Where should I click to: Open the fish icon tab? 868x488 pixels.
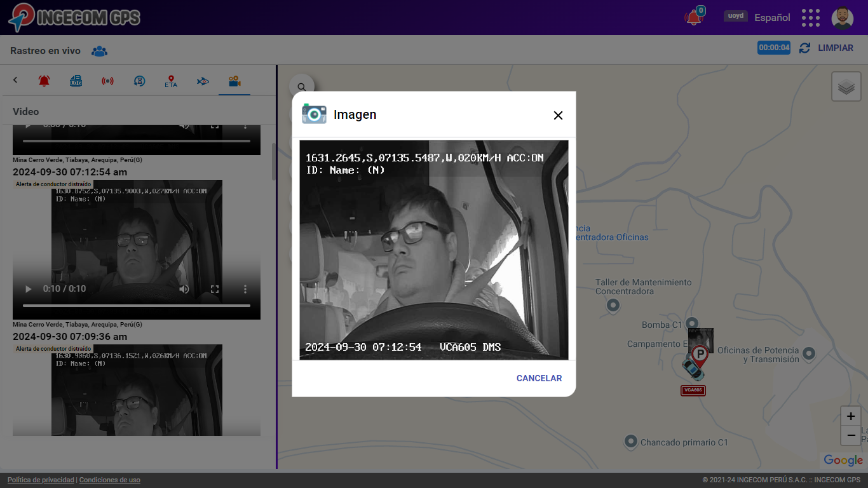[x=203, y=81]
